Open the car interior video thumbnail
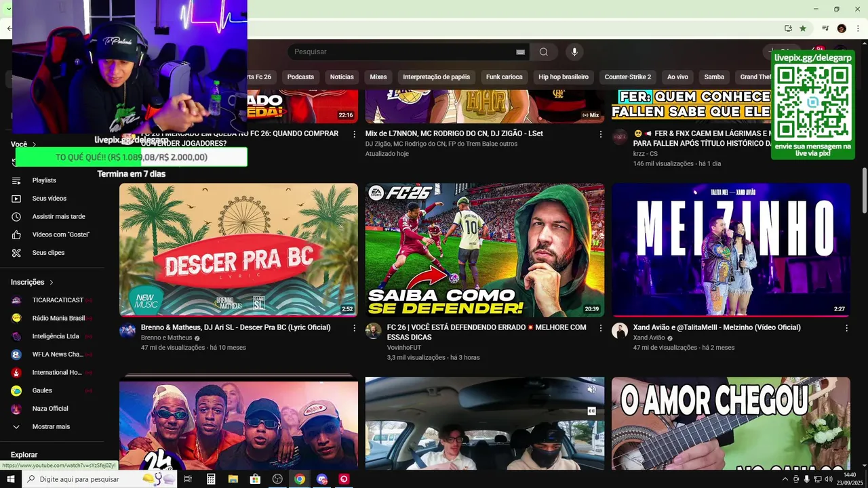The image size is (868, 488). (485, 424)
